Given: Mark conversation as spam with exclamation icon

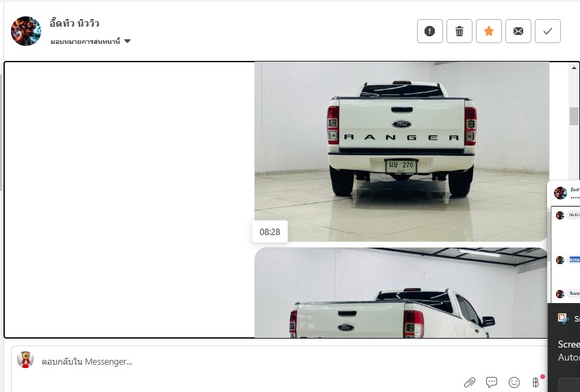Looking at the screenshot, I should (429, 31).
